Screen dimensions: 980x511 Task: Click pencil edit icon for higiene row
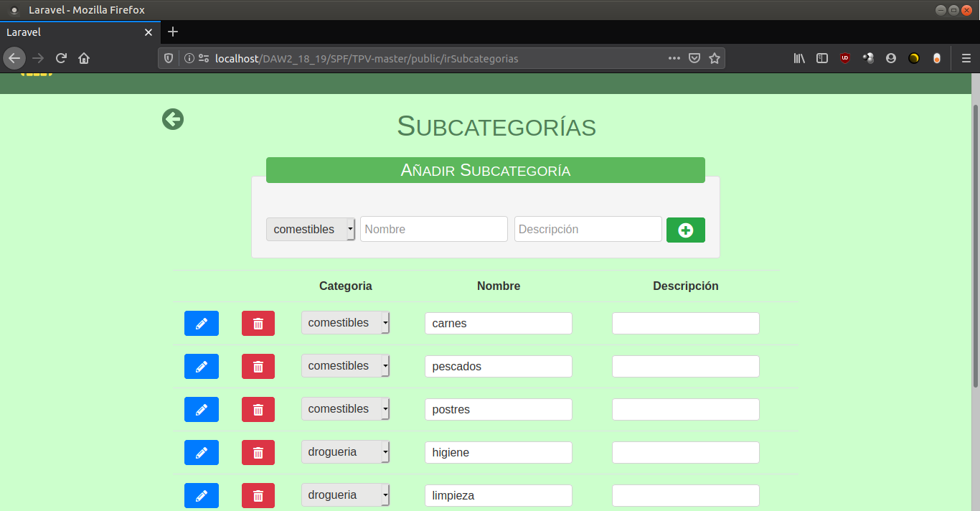pyautogui.click(x=202, y=453)
